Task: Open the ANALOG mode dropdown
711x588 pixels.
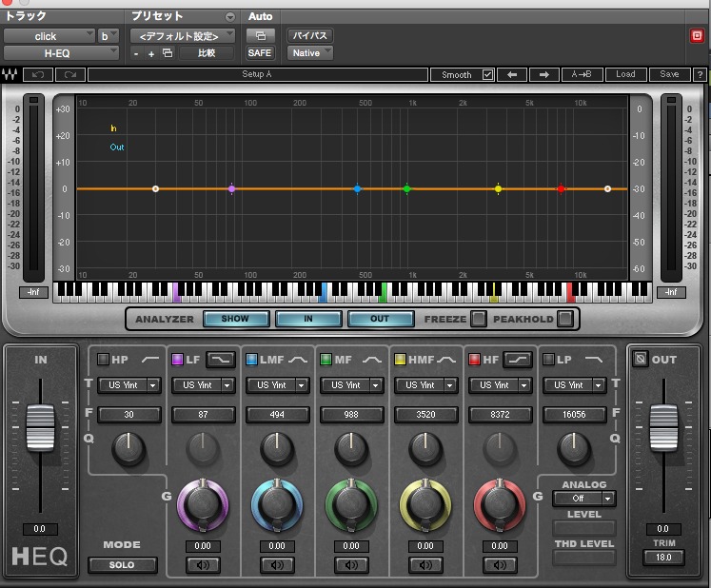Action: [584, 498]
